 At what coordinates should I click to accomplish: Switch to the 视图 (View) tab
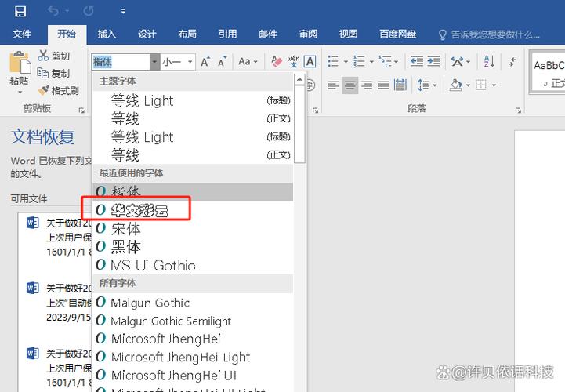pos(349,34)
